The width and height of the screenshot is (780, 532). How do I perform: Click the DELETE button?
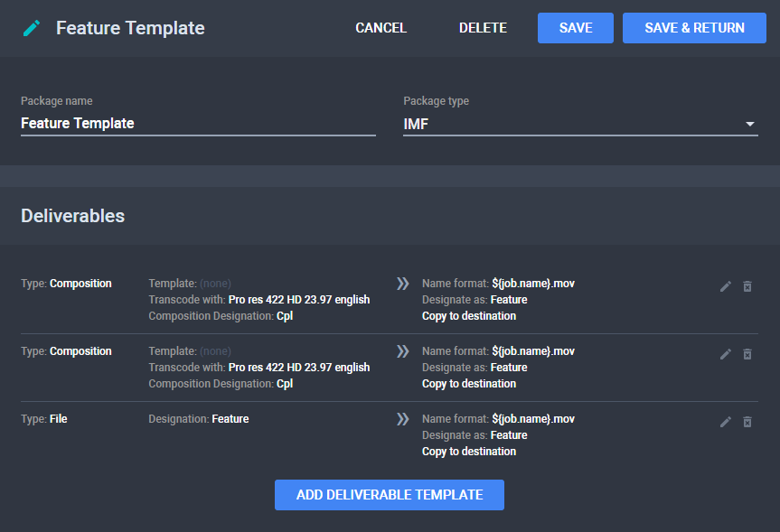coord(483,28)
